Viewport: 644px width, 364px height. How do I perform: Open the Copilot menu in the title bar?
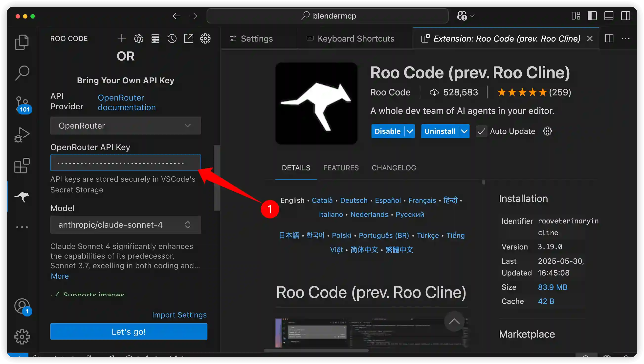tap(466, 16)
